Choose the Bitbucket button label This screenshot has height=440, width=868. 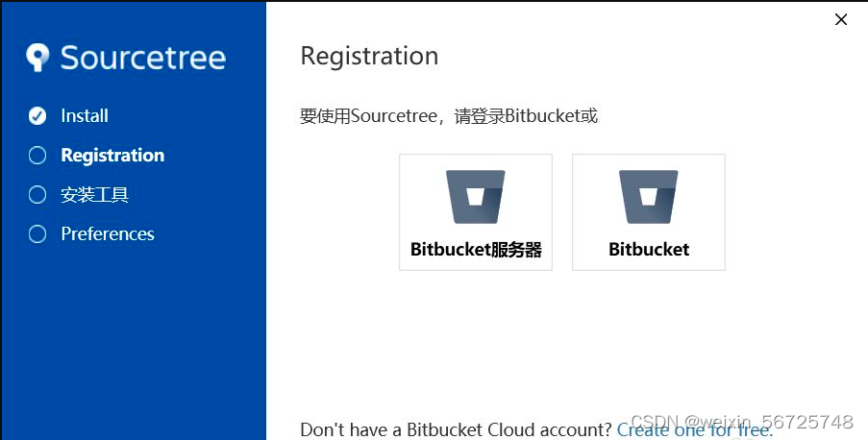[x=649, y=250]
